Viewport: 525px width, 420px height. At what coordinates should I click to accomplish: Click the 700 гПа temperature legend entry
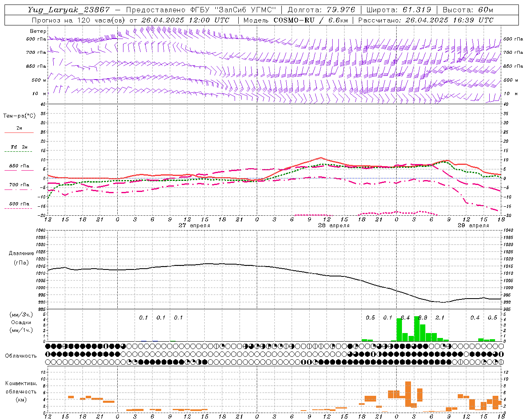tap(19, 185)
